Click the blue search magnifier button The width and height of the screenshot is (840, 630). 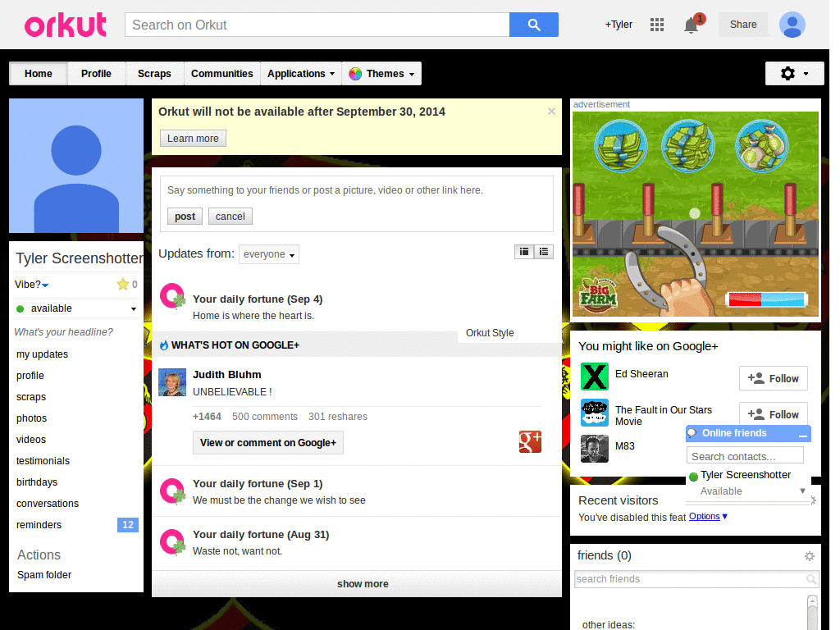coord(533,25)
